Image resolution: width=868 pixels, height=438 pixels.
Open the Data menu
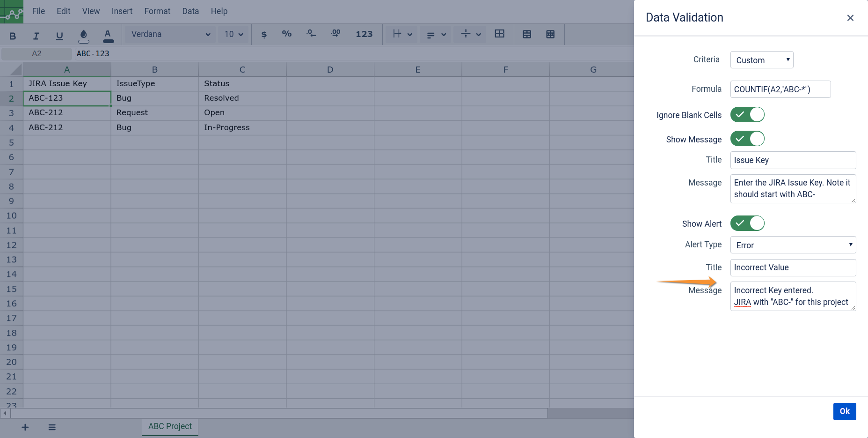(x=190, y=11)
